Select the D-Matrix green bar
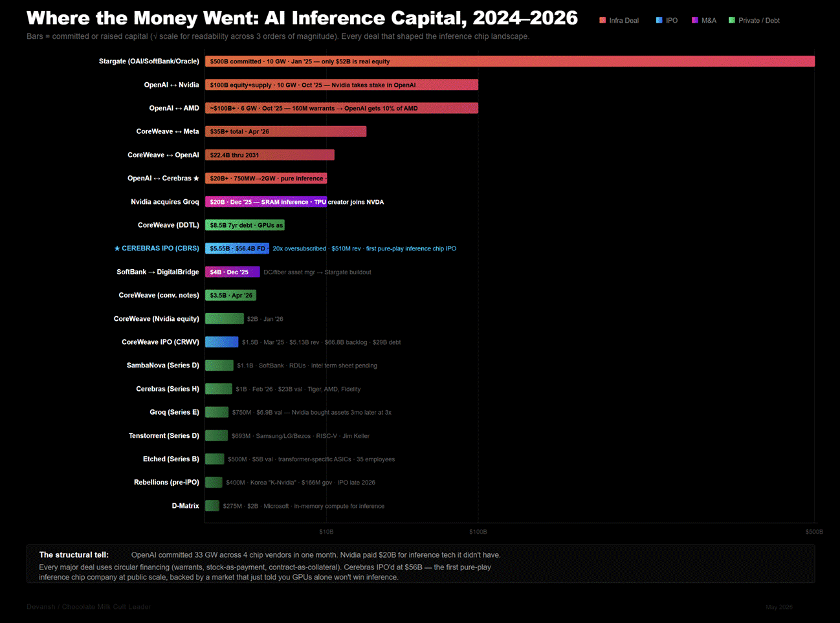 click(x=212, y=506)
